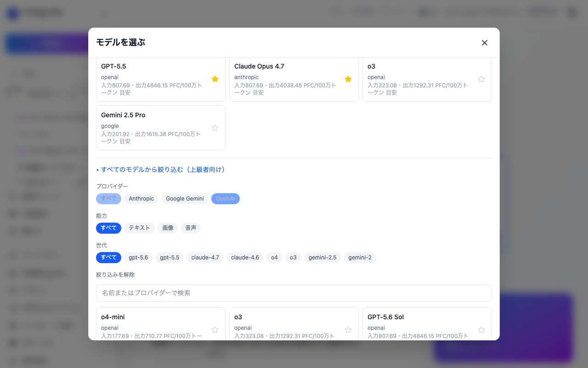Filter by 音声 capability
588x368 pixels.
(x=191, y=228)
